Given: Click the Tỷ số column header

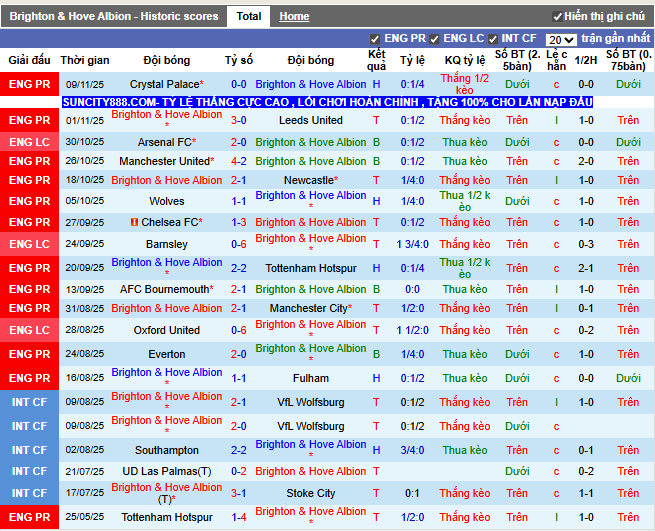Looking at the screenshot, I should pyautogui.click(x=239, y=60).
